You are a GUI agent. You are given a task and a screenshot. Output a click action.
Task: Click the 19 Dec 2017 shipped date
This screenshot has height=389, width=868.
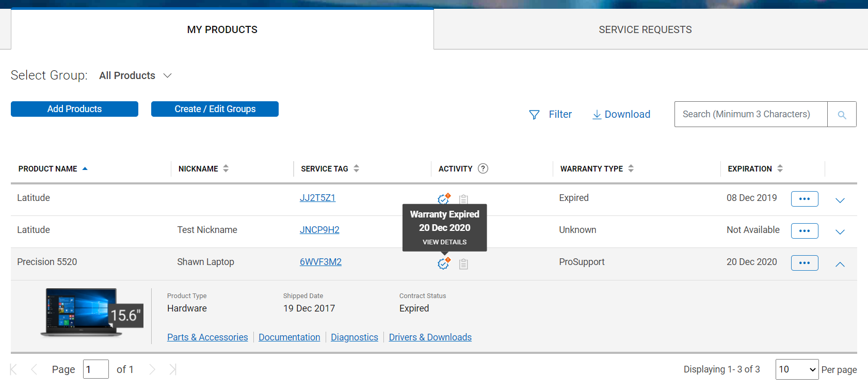309,308
